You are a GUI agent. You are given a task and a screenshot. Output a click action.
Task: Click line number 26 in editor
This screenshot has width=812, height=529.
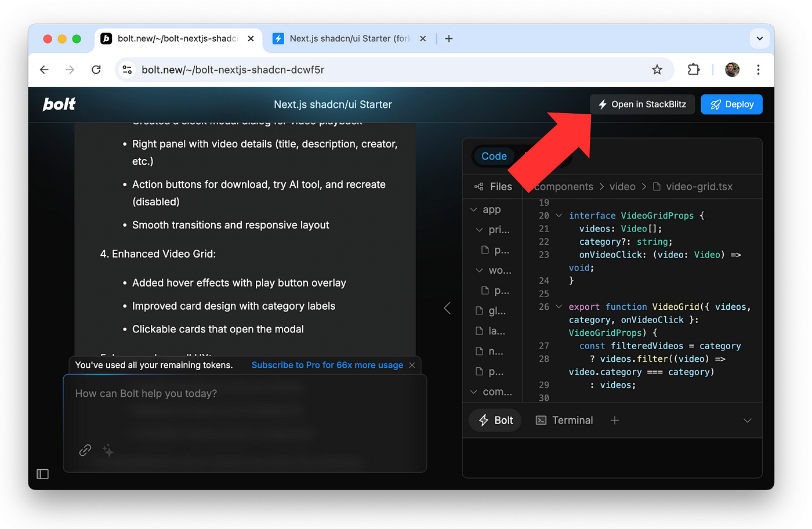coord(543,307)
